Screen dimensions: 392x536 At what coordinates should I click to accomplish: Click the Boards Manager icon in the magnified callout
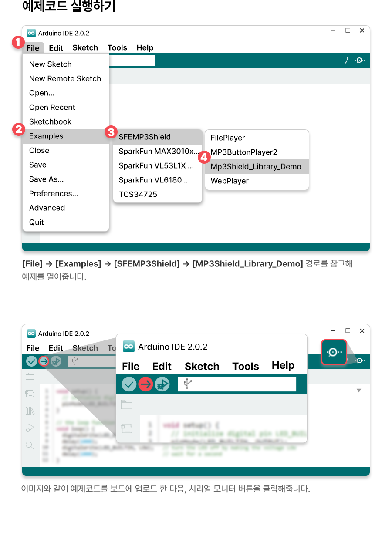point(127,428)
